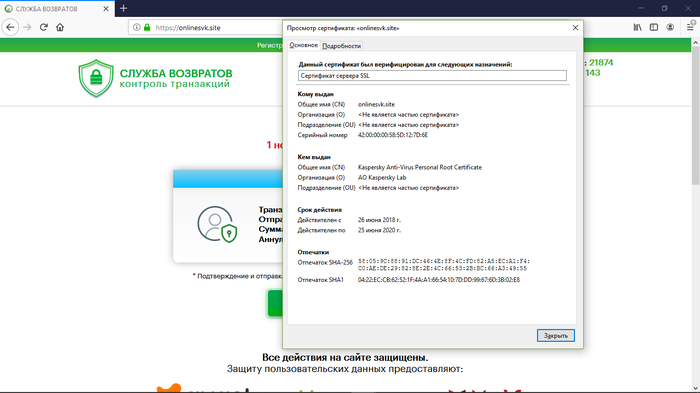Click the Кому выдан heading

tap(316, 94)
